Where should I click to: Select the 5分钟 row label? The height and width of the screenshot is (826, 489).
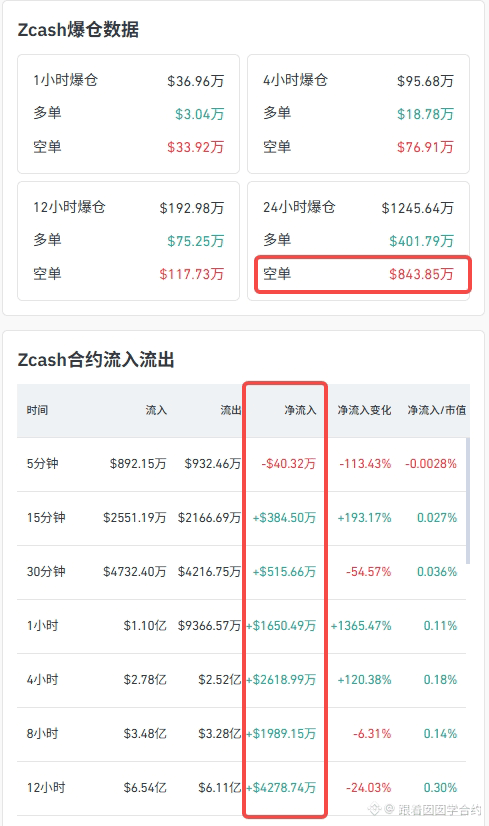[x=43, y=464]
